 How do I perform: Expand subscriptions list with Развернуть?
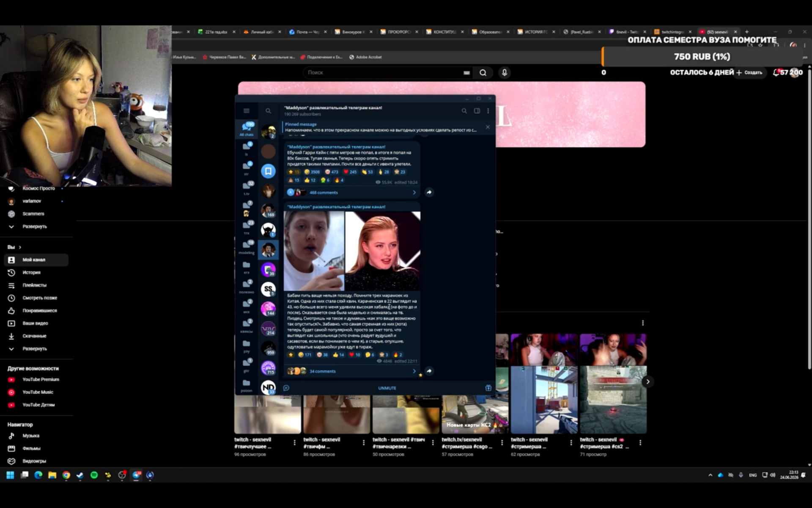coord(36,226)
